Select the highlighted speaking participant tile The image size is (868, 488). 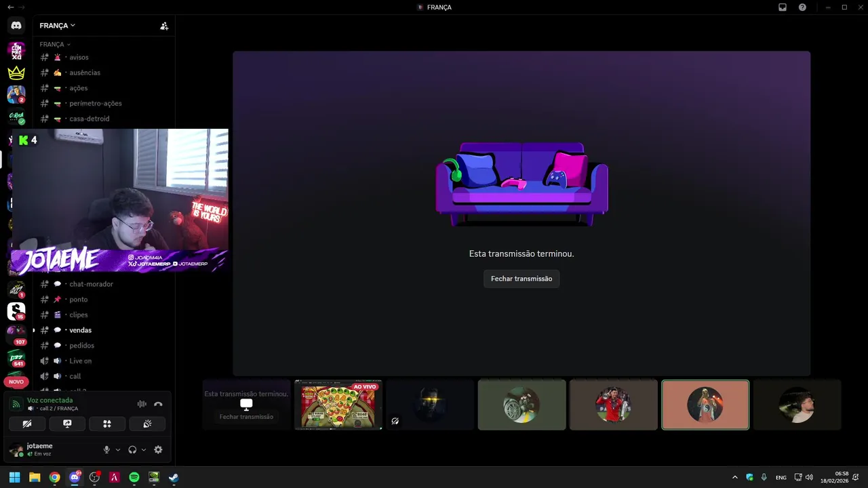(705, 405)
